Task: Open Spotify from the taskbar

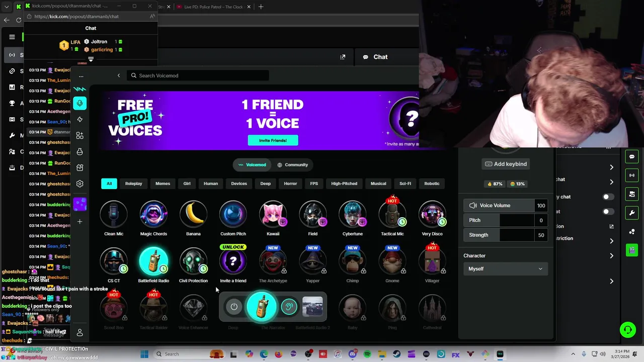Action: pyautogui.click(x=367, y=354)
